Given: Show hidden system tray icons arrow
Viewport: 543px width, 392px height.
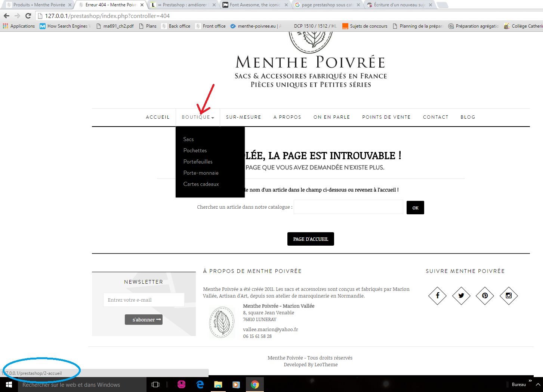Looking at the screenshot, I should tap(538, 385).
